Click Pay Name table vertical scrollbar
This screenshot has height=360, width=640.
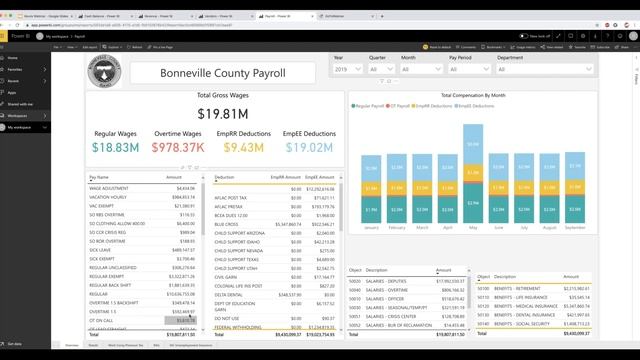203,209
